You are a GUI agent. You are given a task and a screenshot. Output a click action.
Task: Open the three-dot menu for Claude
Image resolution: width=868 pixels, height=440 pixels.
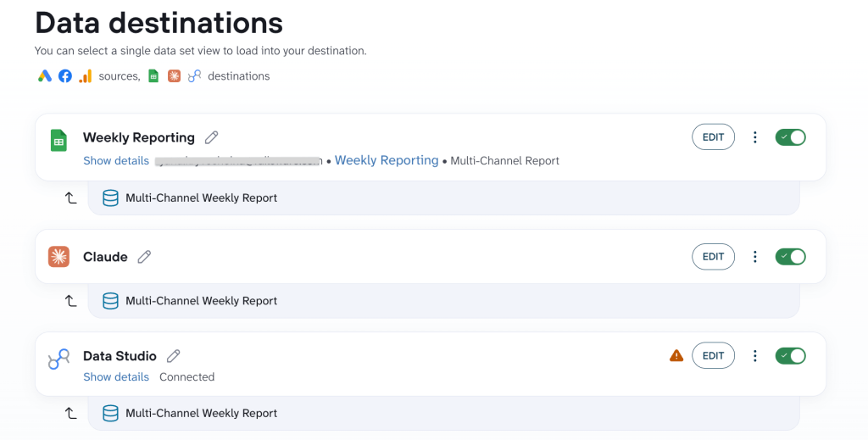click(755, 257)
